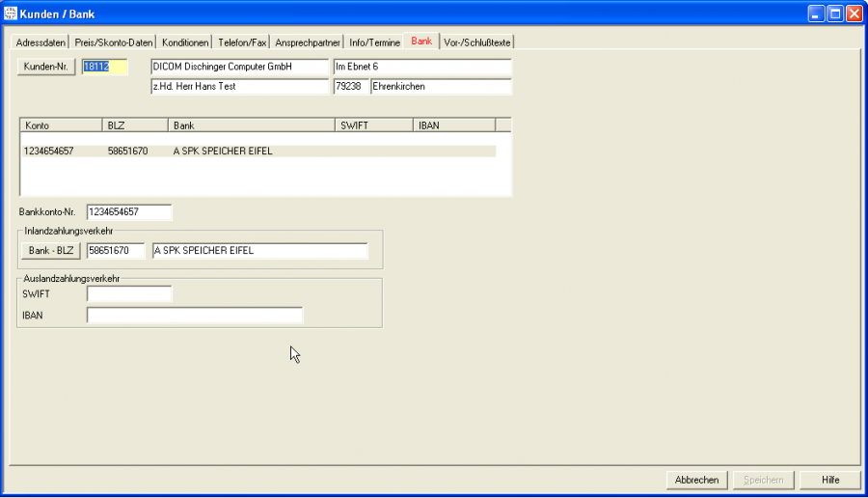Screen dimensions: 868x498
Task: Go to the Telefon/Fax tab
Action: click(242, 42)
